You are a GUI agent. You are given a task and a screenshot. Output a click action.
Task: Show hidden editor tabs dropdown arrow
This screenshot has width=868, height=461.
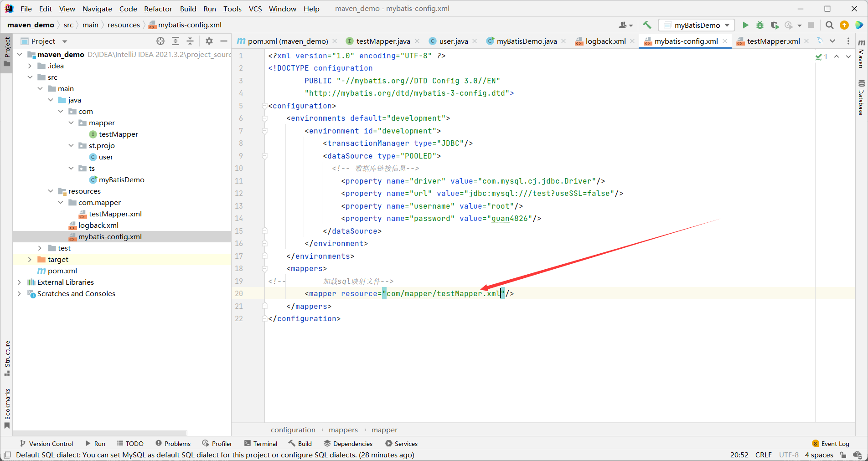832,41
